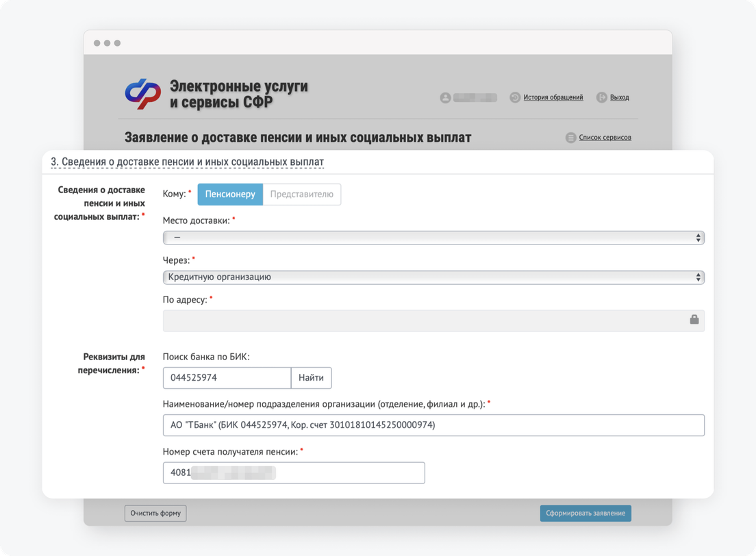Click the blurred username text
Viewport: 756px width, 556px height.
[x=475, y=98]
